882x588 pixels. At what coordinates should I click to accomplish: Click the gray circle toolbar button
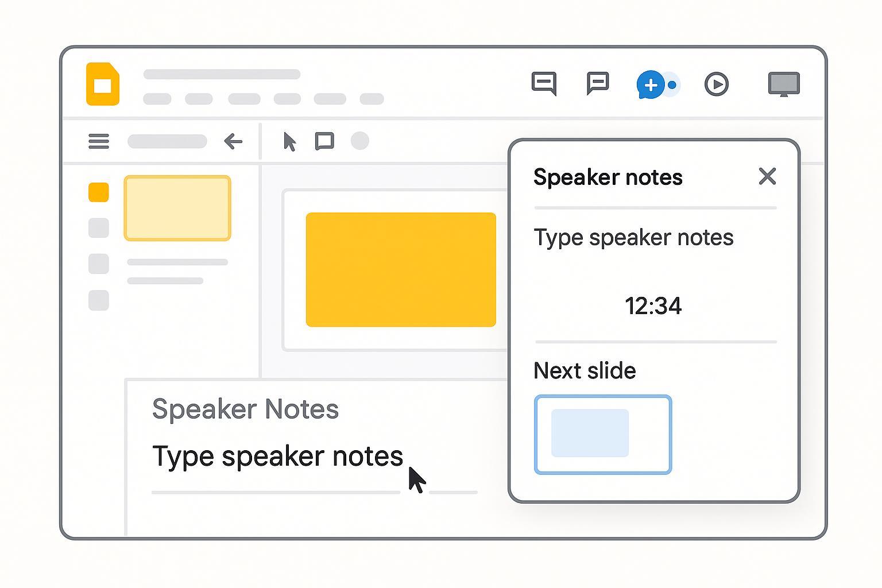[x=360, y=141]
